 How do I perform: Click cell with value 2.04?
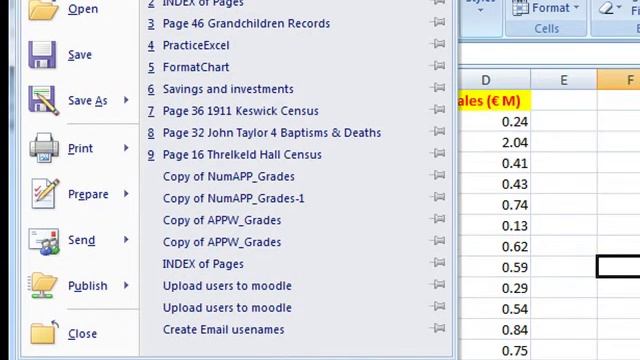[x=494, y=142]
